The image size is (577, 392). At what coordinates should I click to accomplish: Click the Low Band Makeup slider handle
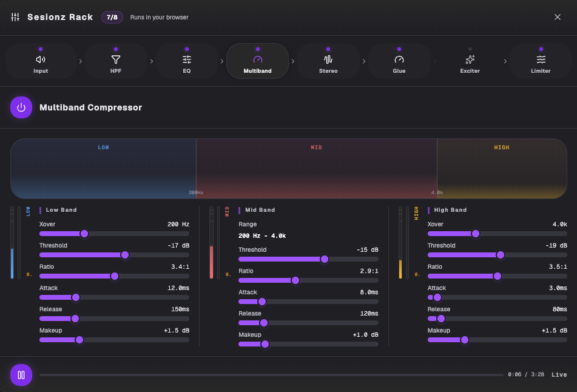[79, 340]
